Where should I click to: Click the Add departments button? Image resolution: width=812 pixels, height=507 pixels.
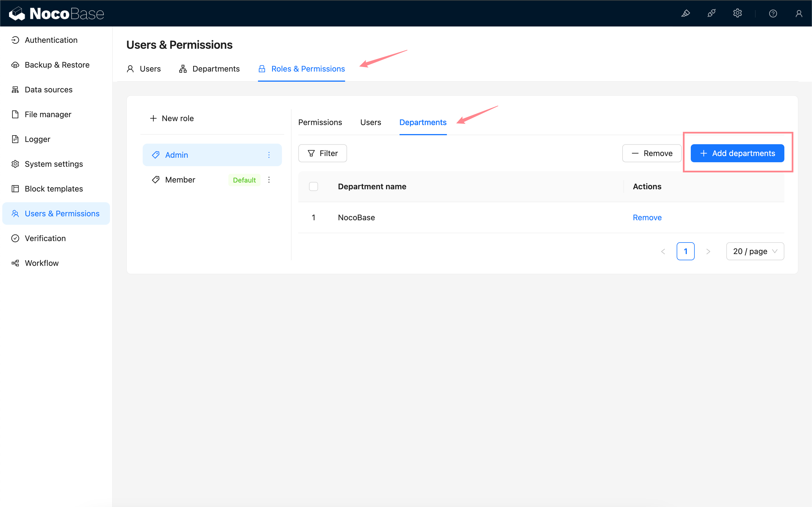click(x=737, y=153)
